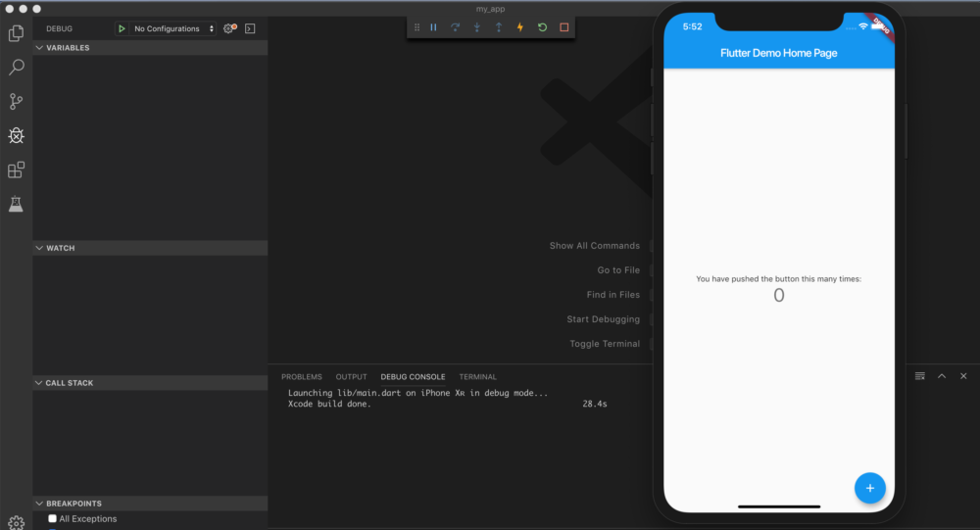980x530 pixels.
Task: Enable All Exceptions breakpoint checkbox
Action: 53,519
